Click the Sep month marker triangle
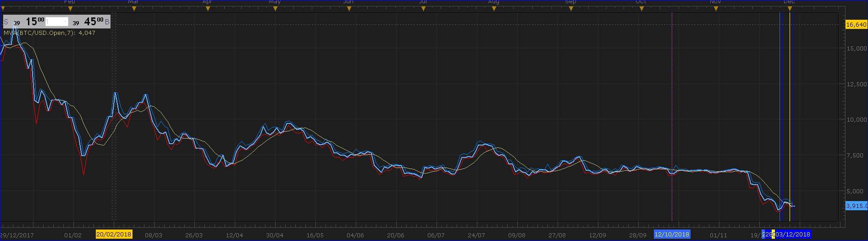The image size is (868, 241). click(x=570, y=8)
